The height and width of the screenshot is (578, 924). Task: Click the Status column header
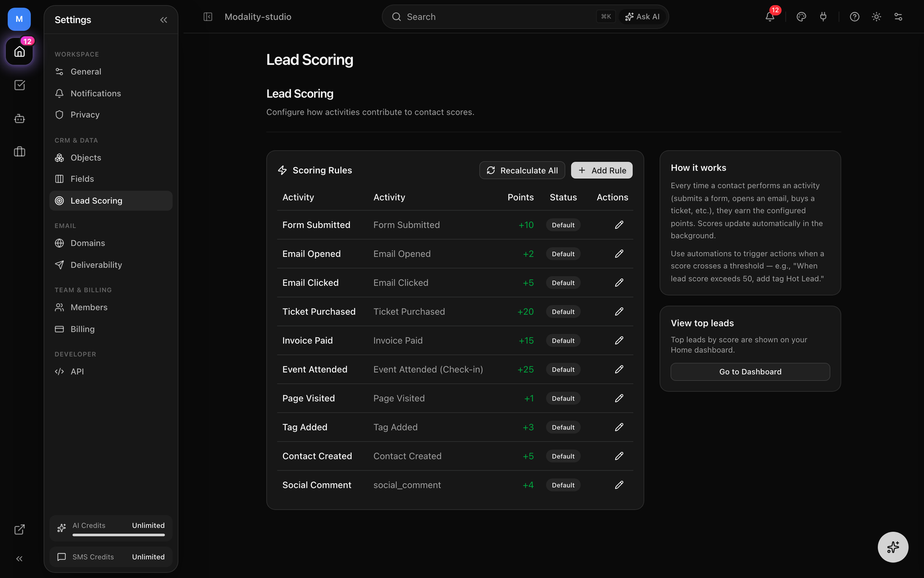pyautogui.click(x=563, y=198)
